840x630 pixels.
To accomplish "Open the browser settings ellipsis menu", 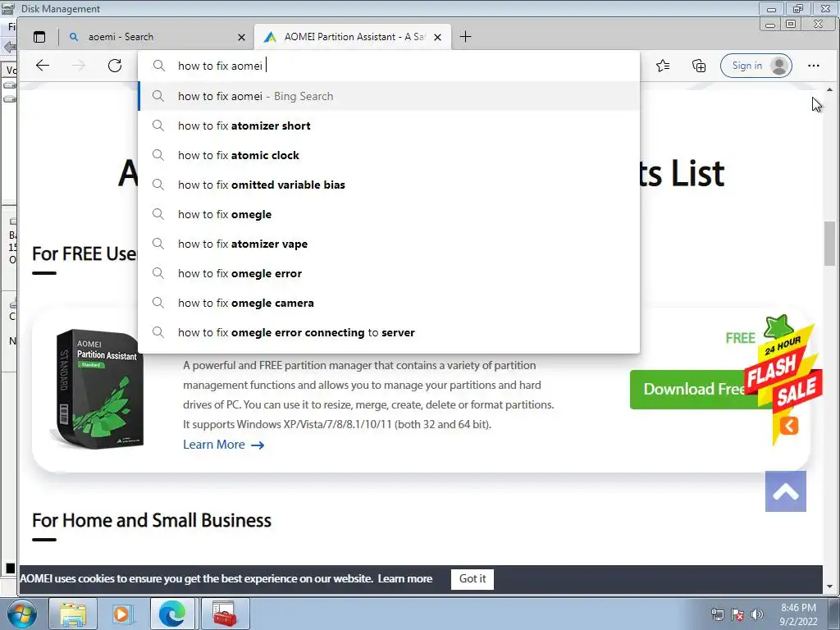I will (x=813, y=66).
